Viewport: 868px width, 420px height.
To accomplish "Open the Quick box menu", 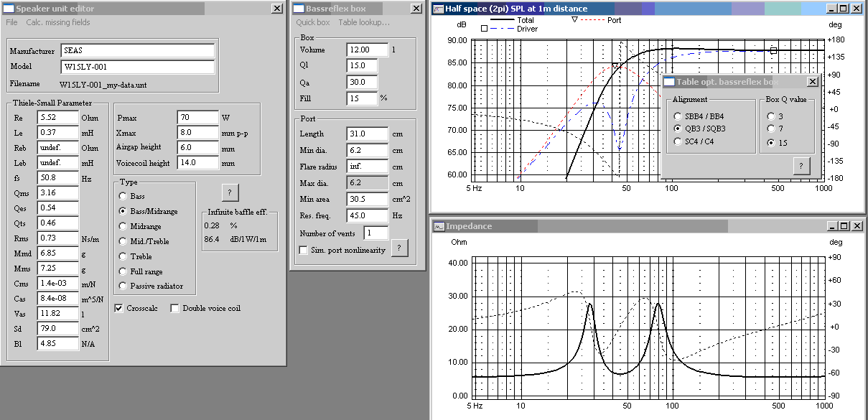I will (313, 22).
